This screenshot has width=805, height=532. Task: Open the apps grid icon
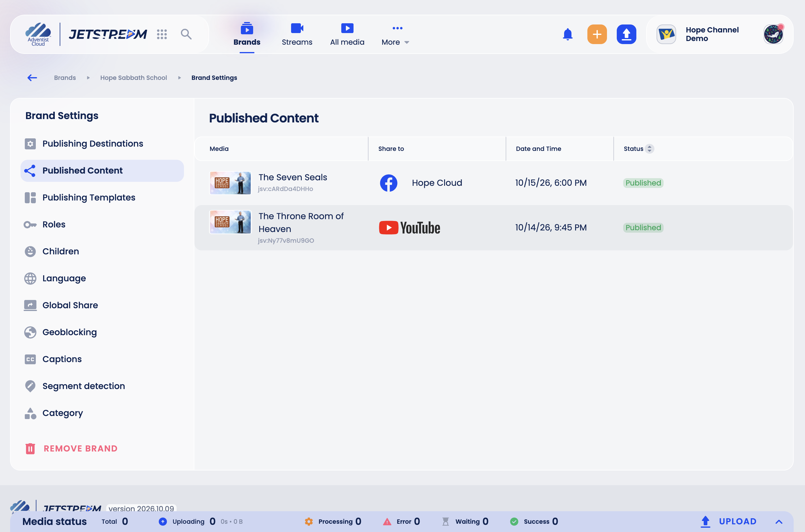tap(162, 34)
